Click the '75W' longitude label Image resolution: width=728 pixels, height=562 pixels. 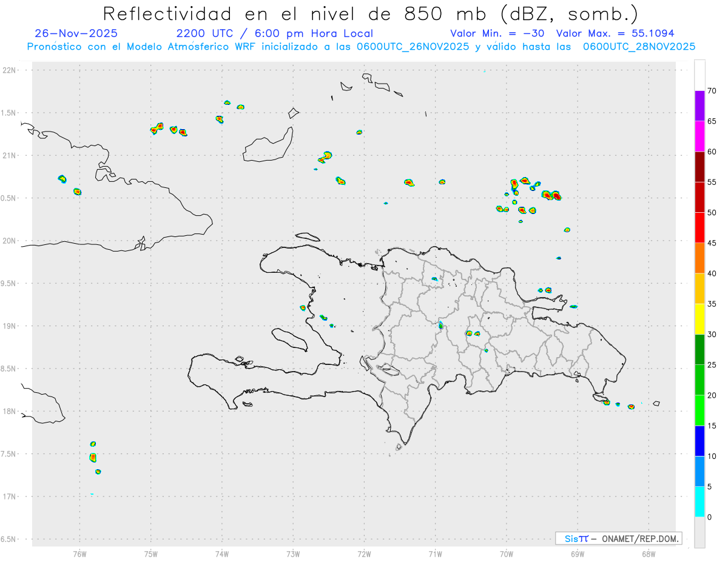pos(151,554)
